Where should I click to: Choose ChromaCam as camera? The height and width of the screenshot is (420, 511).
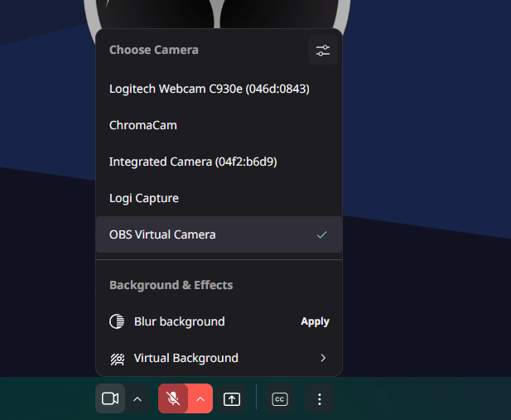point(219,125)
